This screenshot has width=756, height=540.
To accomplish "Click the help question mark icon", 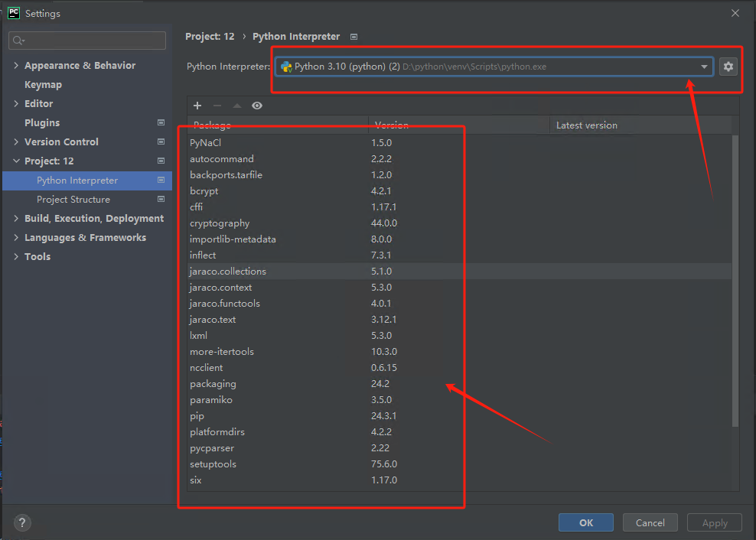I will pyautogui.click(x=22, y=522).
